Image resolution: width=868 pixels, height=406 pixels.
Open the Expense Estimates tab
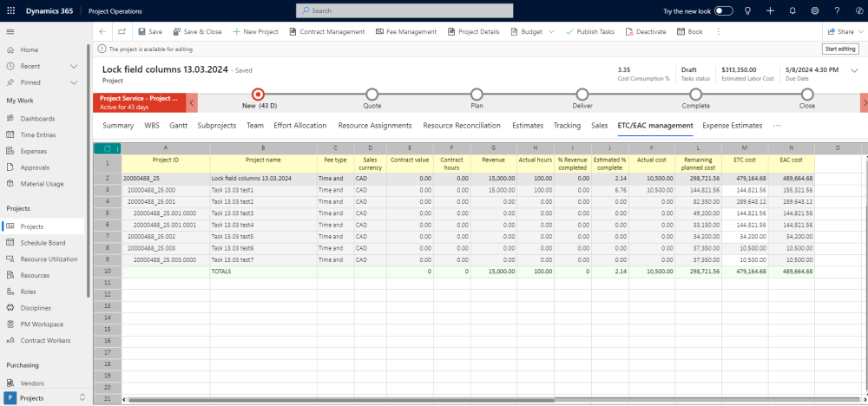(732, 126)
